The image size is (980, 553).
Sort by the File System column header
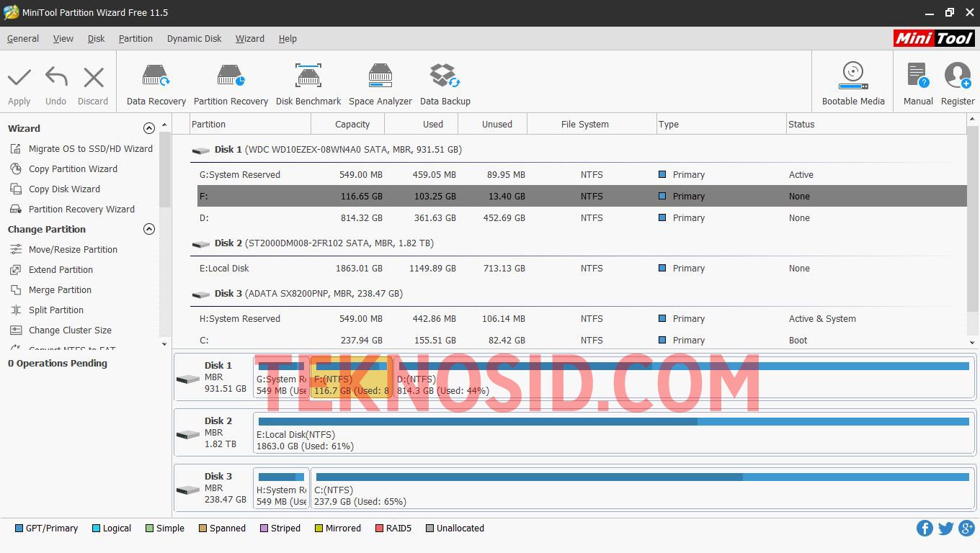(592, 124)
